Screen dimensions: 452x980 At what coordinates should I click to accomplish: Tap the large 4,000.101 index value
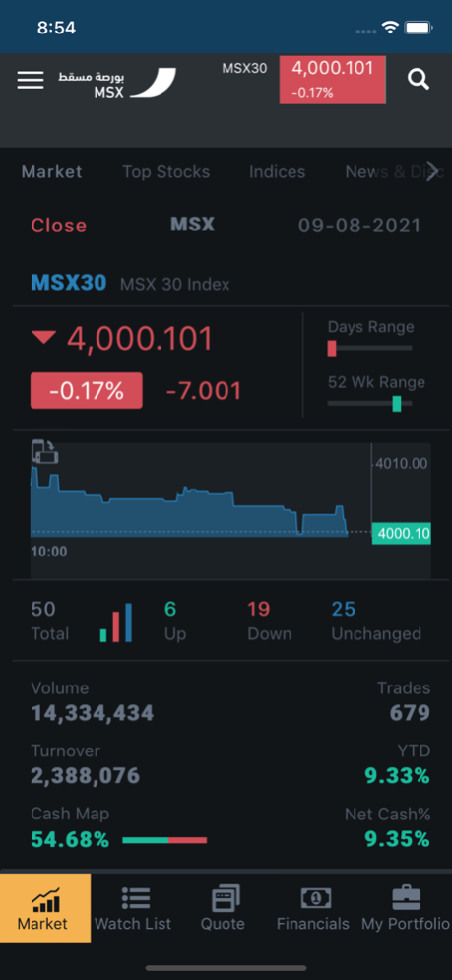(x=140, y=338)
